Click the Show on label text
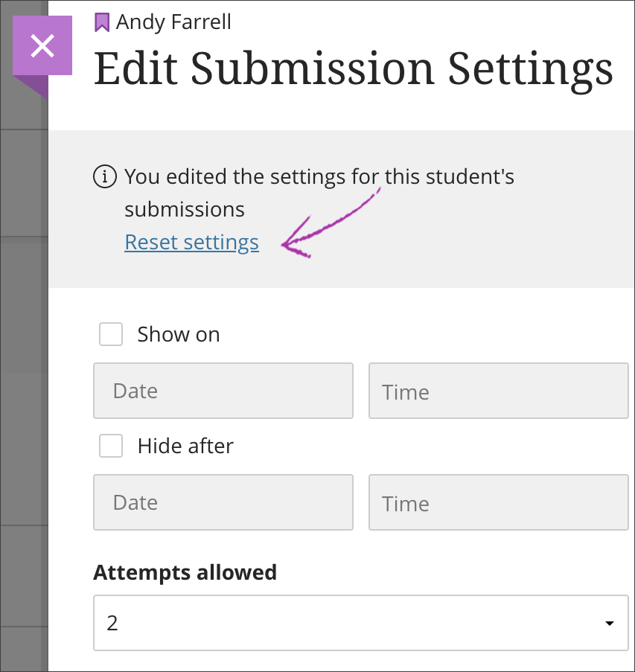Image resolution: width=635 pixels, height=672 pixels. [x=179, y=334]
